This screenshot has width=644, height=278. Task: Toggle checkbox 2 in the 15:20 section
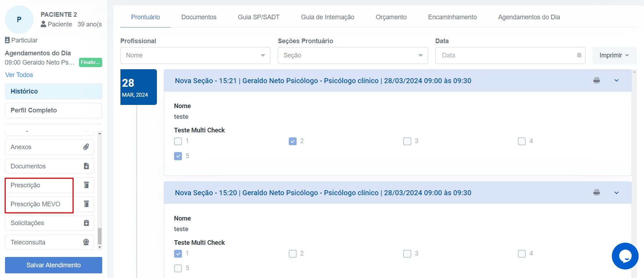pyautogui.click(x=293, y=253)
